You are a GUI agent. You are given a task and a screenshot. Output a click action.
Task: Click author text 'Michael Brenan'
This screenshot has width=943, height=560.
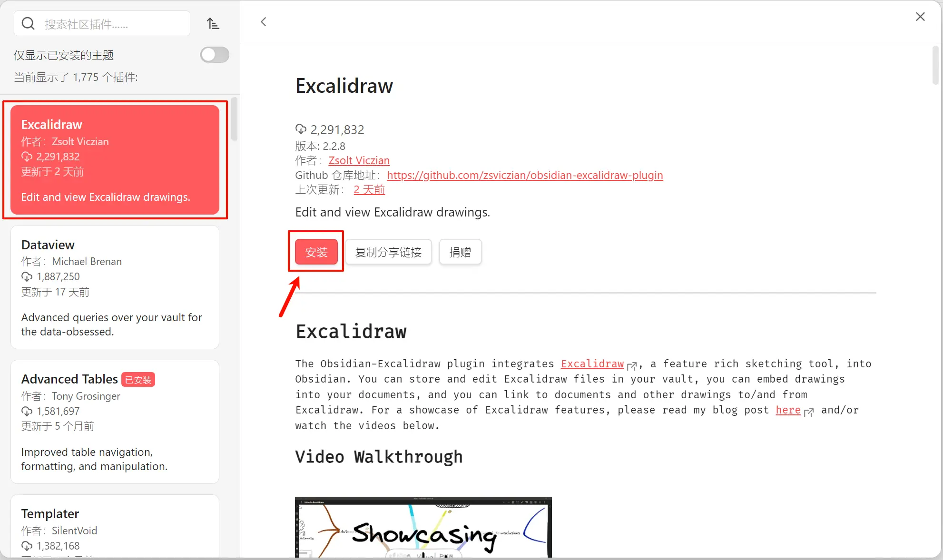point(87,261)
